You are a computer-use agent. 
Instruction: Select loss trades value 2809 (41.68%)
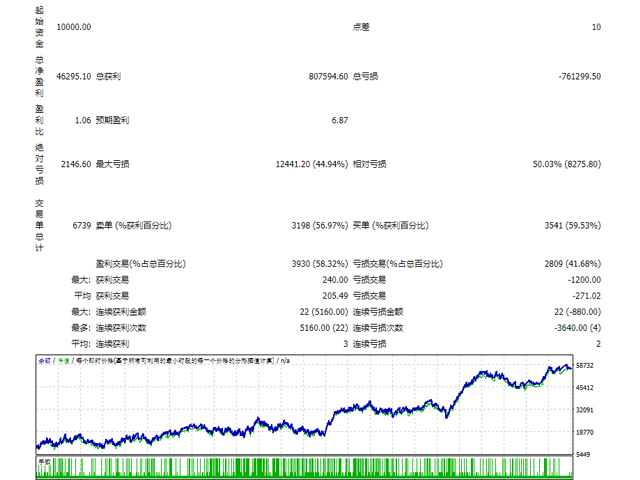pyautogui.click(x=573, y=264)
